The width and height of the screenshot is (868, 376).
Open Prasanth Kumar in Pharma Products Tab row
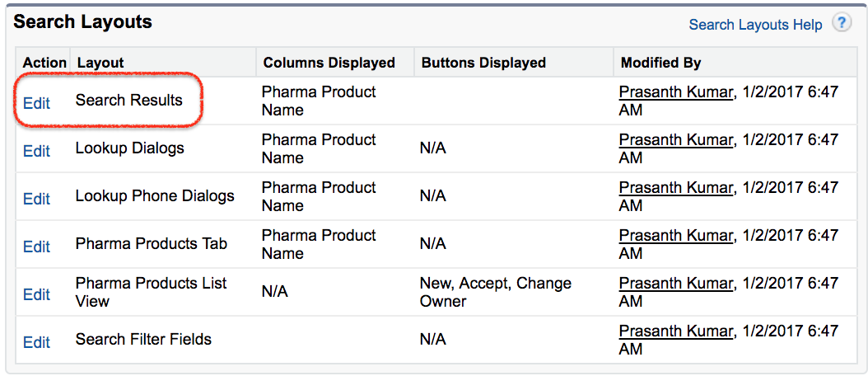(676, 234)
